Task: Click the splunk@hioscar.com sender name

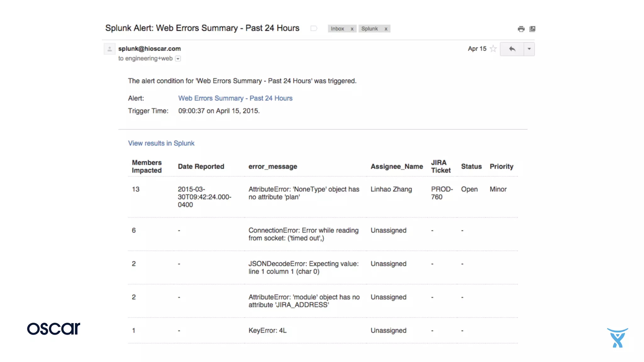Action: coord(149,49)
